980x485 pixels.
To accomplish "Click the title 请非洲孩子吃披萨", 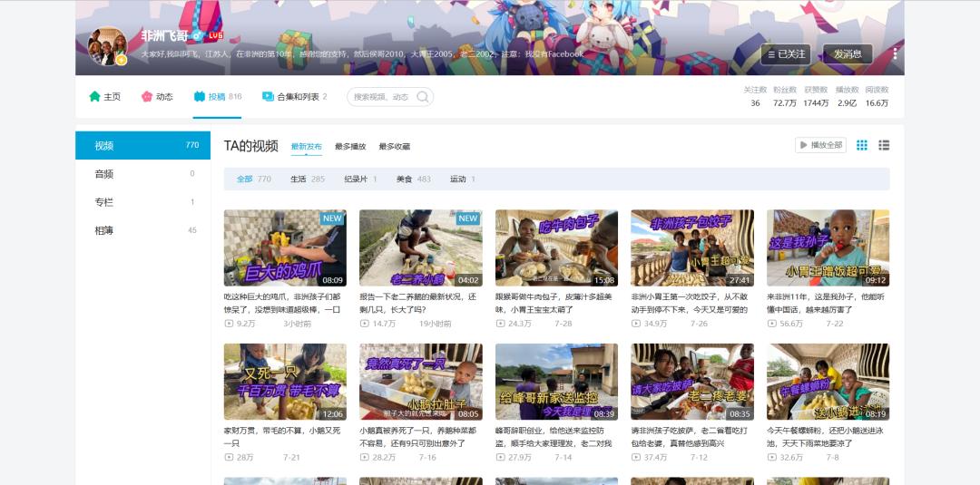I will coord(690,437).
